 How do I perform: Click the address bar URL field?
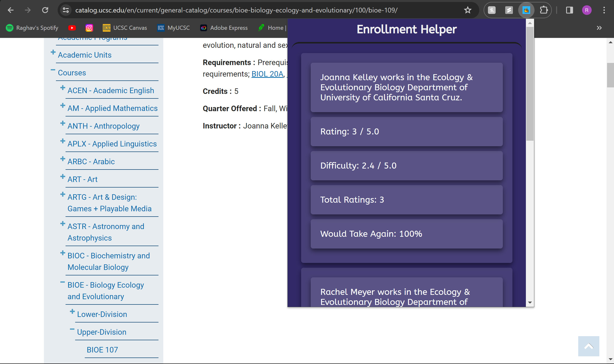(236, 10)
